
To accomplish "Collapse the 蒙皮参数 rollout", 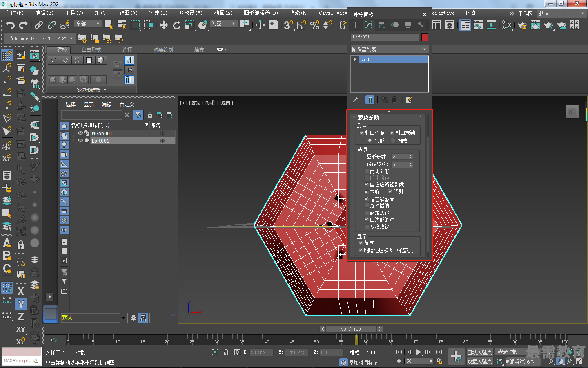I will [354, 117].
